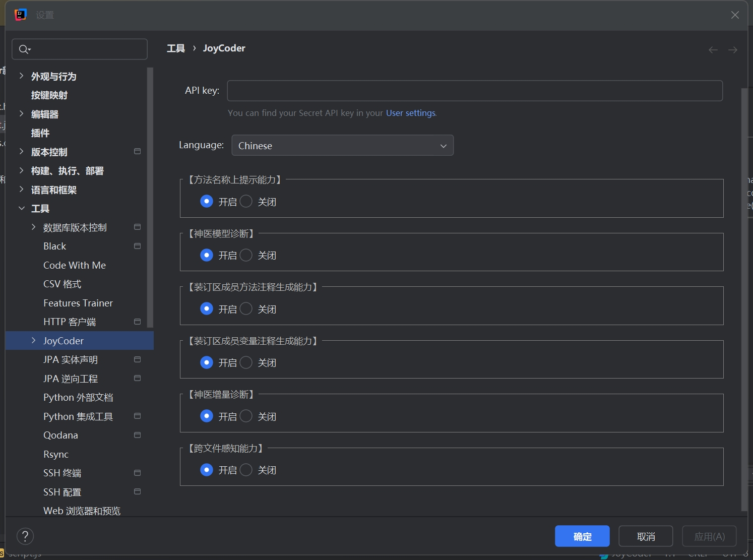Click the IntelliJ logo in the title bar

click(20, 15)
